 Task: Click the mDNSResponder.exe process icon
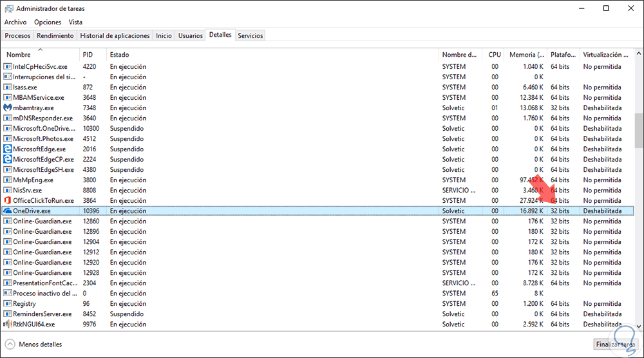tap(7, 118)
